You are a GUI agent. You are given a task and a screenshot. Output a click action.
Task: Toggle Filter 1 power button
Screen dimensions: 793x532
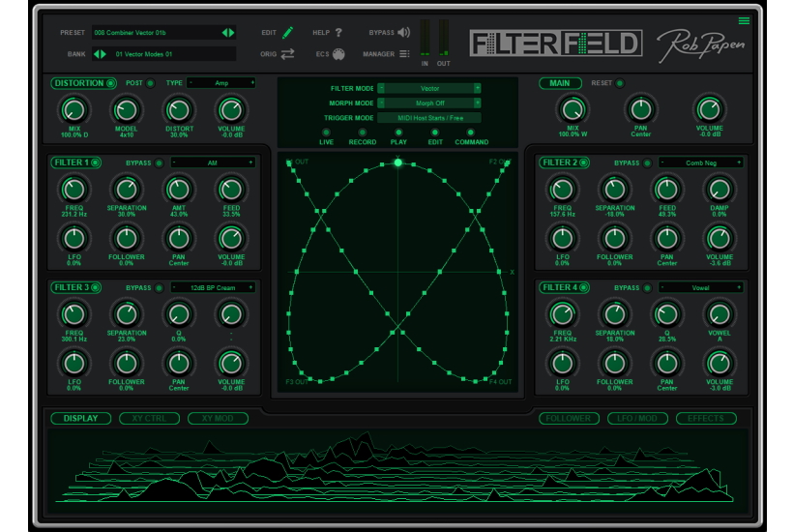(x=95, y=163)
